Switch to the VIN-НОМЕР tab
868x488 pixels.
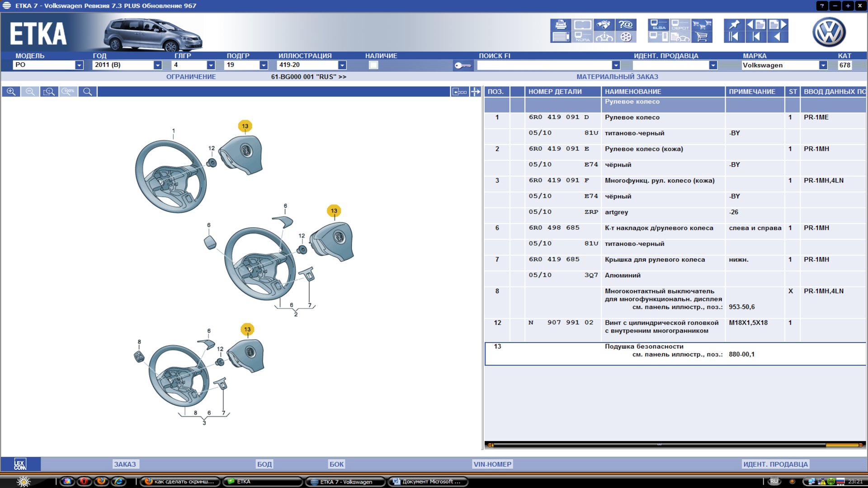point(492,464)
